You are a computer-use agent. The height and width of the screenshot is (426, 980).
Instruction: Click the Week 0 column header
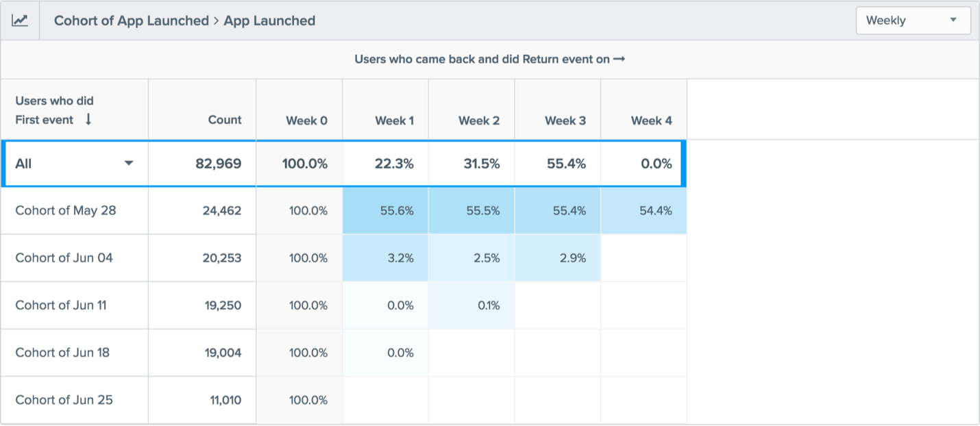(306, 121)
